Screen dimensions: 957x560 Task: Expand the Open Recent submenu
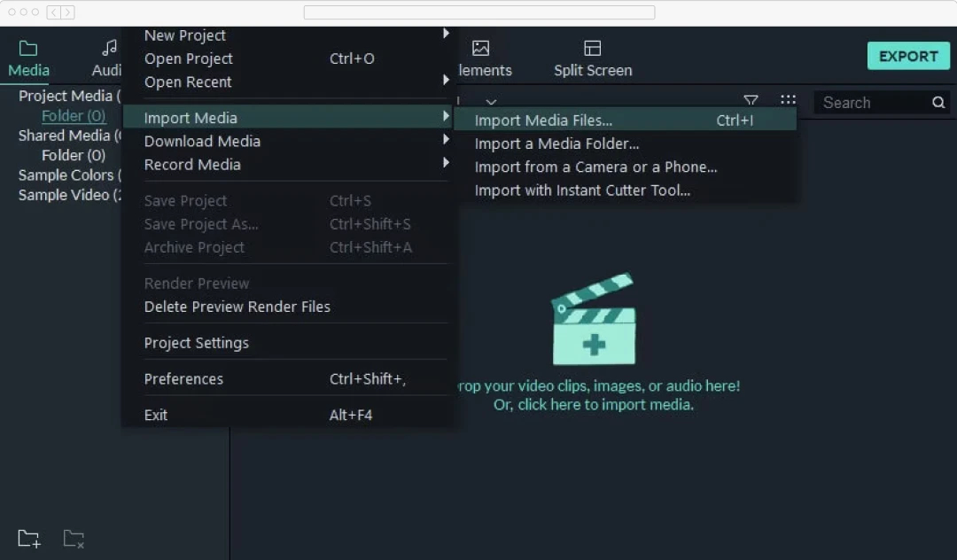[x=188, y=82]
